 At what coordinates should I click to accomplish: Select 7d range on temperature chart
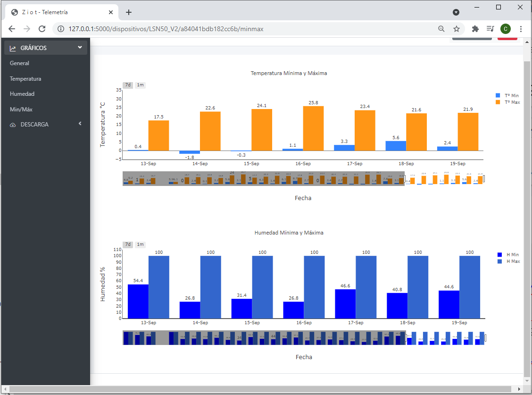(128, 85)
